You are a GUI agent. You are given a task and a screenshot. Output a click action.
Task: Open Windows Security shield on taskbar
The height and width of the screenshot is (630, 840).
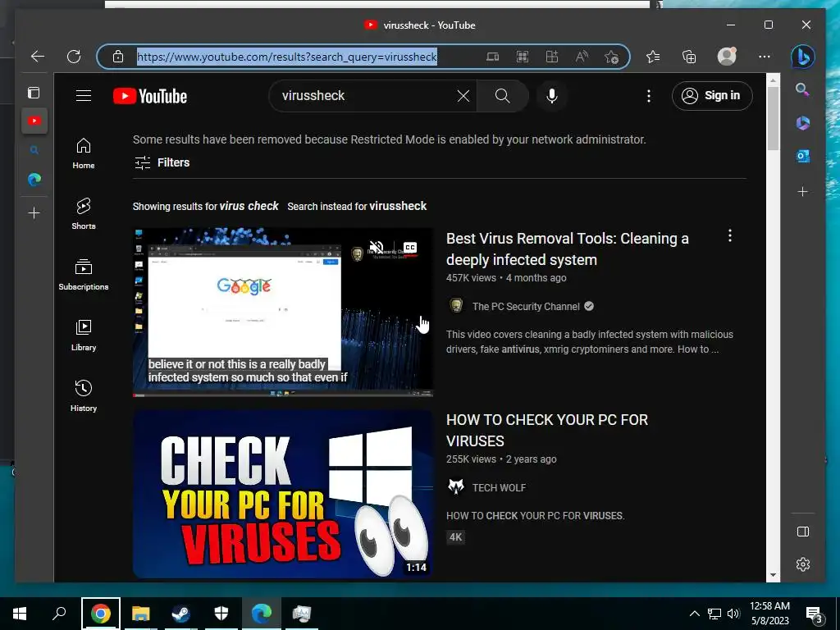pyautogui.click(x=221, y=614)
